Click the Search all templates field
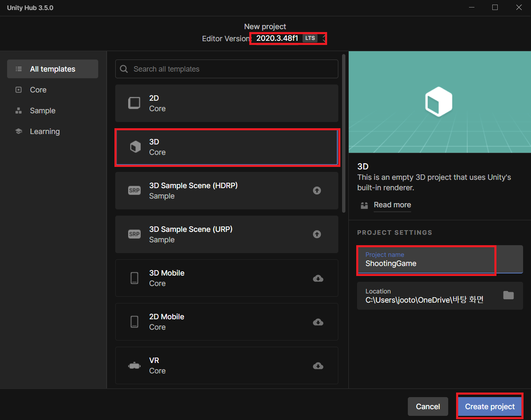531x420 pixels. coord(226,69)
